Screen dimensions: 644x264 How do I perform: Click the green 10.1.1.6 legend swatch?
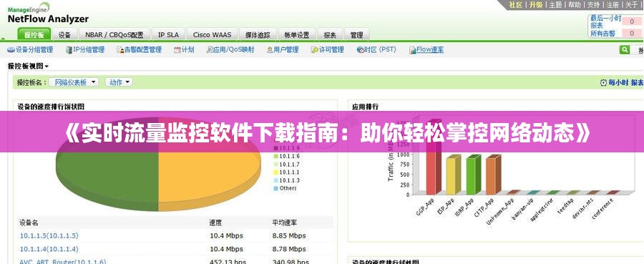click(x=276, y=157)
